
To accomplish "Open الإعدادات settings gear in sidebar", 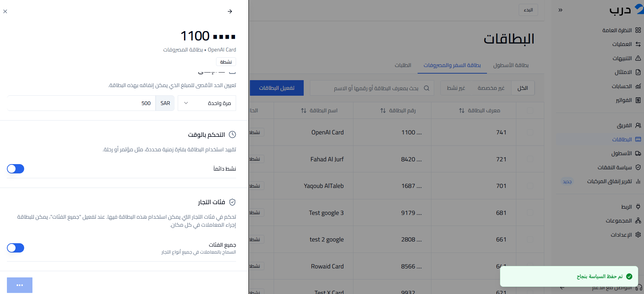I will point(638,235).
